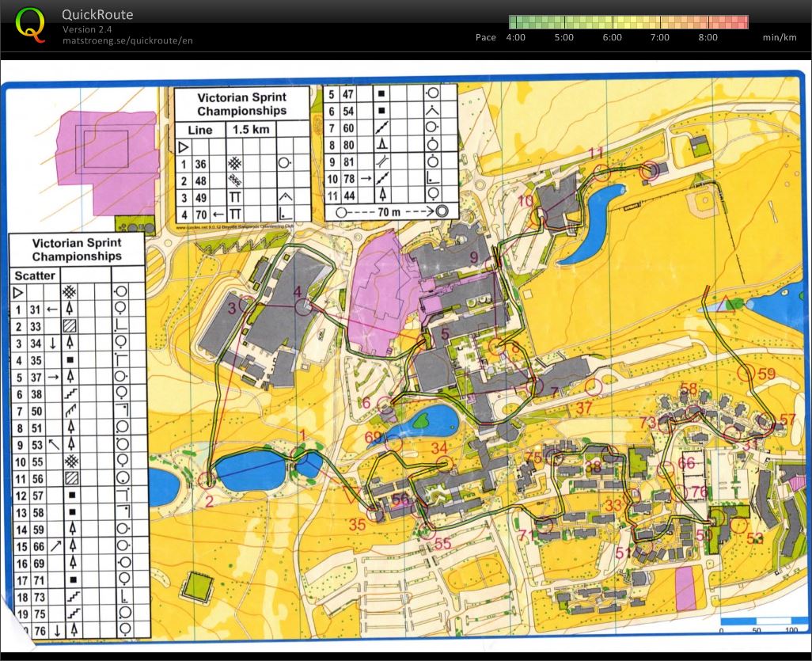
Task: Select control circle 10 near the pond
Action: (x=544, y=214)
